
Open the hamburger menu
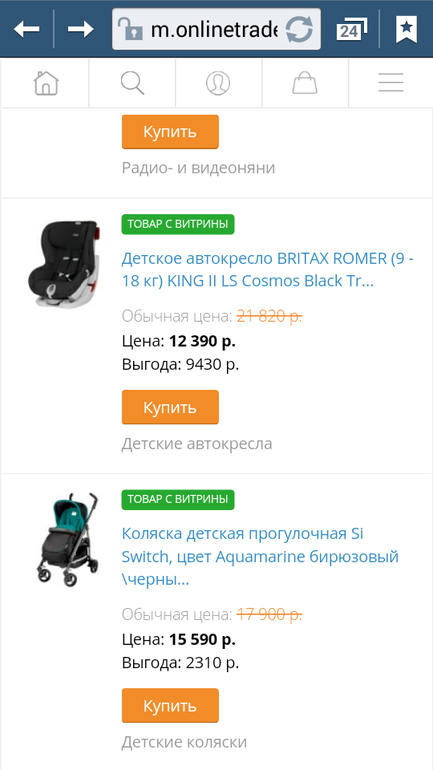click(x=391, y=82)
